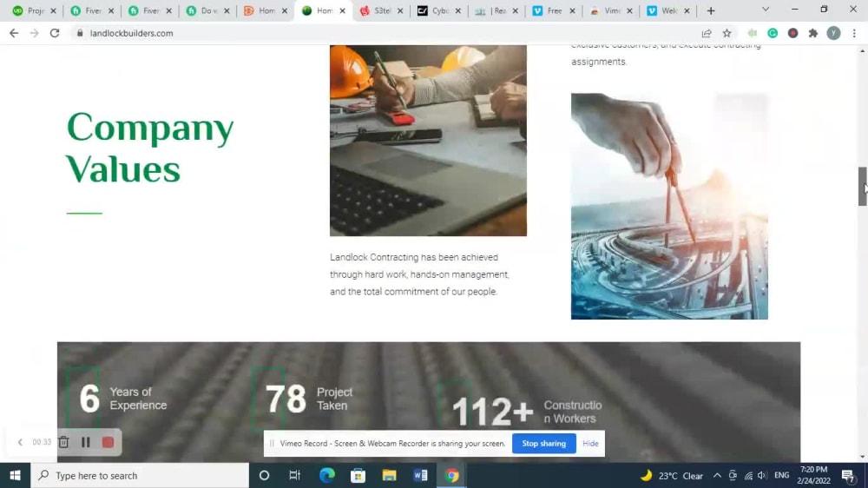Change the ENG input language
The image size is (868, 488).
pyautogui.click(x=782, y=475)
